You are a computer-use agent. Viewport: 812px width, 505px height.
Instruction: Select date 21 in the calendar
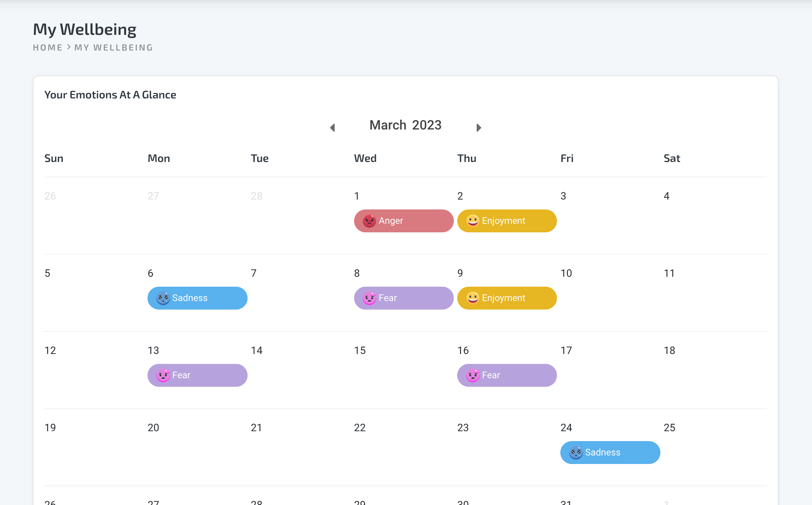coord(256,428)
